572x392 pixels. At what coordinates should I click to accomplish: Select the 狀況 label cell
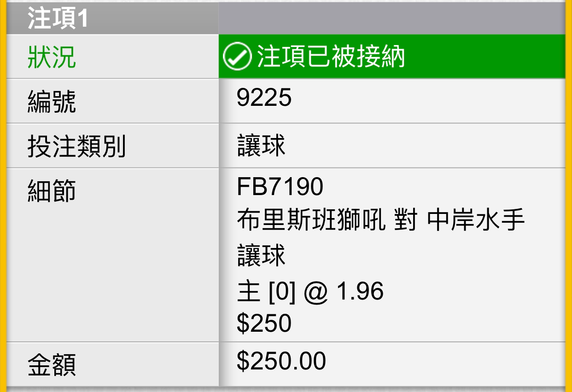112,57
